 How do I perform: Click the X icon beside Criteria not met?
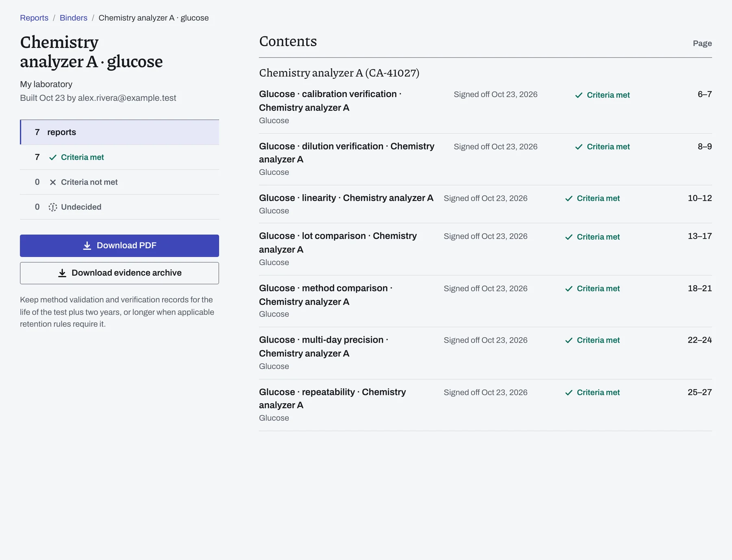point(53,182)
